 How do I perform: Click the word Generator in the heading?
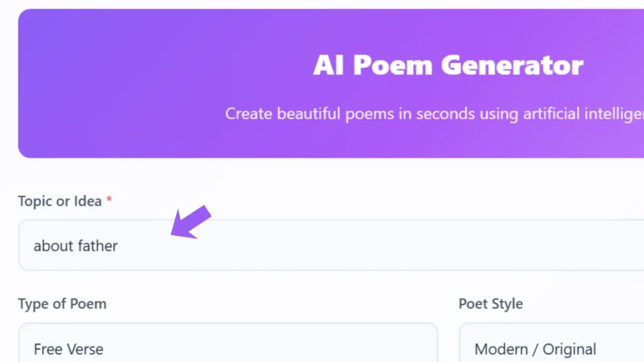pyautogui.click(x=512, y=64)
